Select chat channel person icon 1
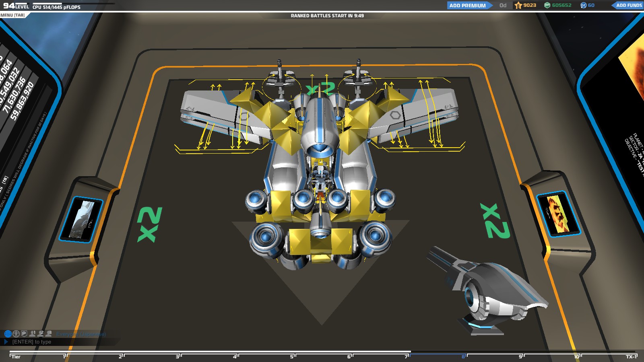This screenshot has height=362, width=644. 33,333
